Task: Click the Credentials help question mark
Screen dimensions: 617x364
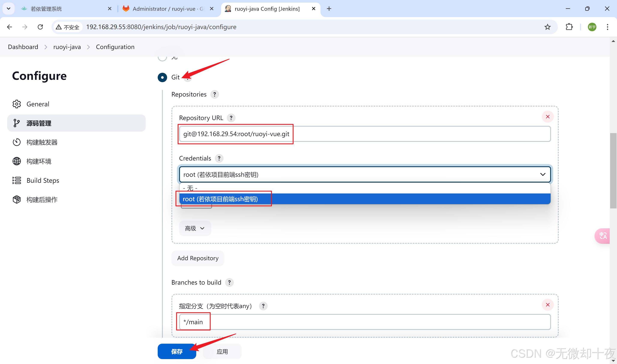Action: tap(219, 158)
